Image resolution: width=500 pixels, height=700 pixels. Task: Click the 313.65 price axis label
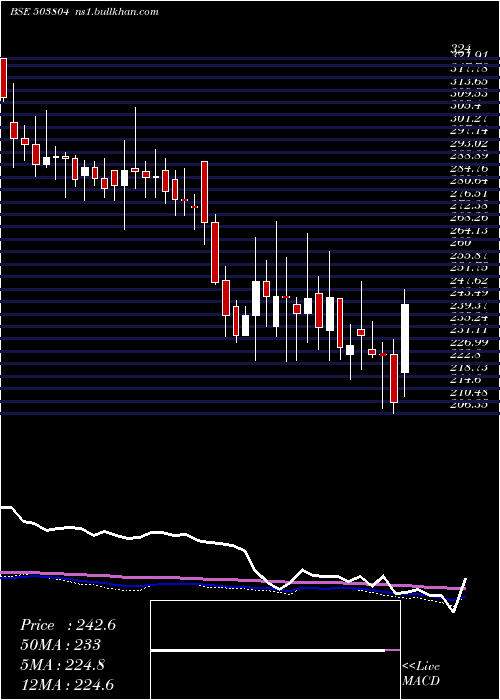[468, 81]
